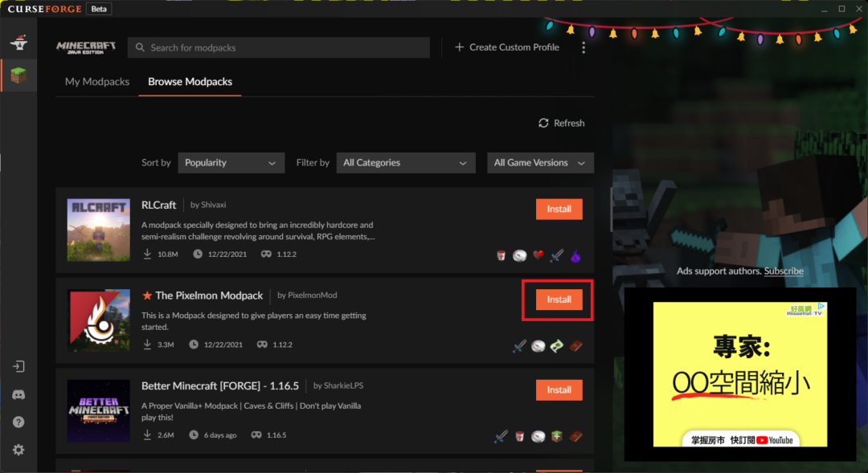868x473 pixels.
Task: Click the clock icon in Pixelmon row
Action: (194, 344)
